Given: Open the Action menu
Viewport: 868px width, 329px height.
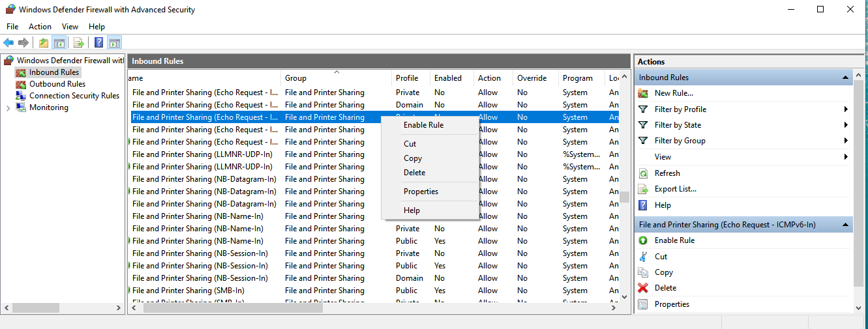Looking at the screenshot, I should 40,27.
